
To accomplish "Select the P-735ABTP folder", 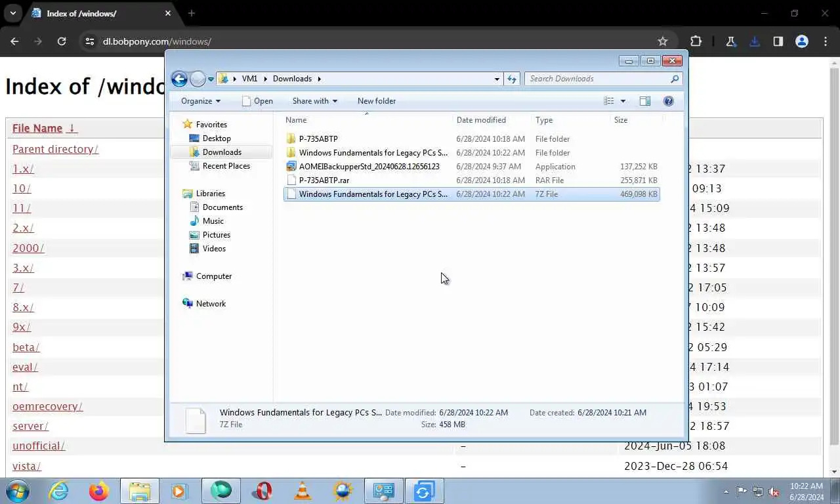I will pos(471,139).
